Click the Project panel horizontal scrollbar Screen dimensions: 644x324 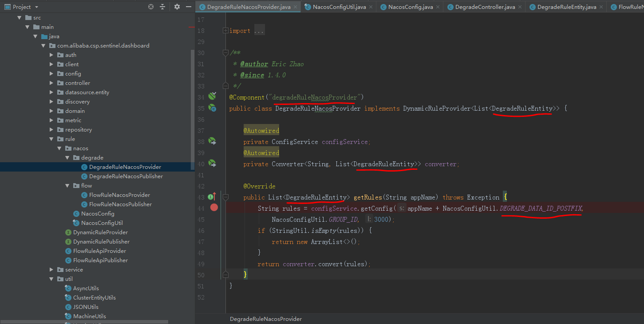point(84,321)
